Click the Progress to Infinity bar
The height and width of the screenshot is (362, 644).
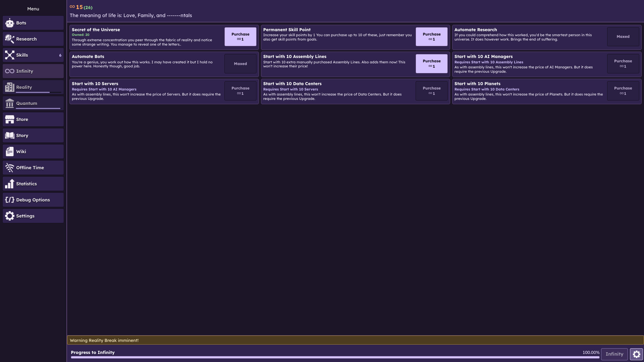[x=335, y=357]
